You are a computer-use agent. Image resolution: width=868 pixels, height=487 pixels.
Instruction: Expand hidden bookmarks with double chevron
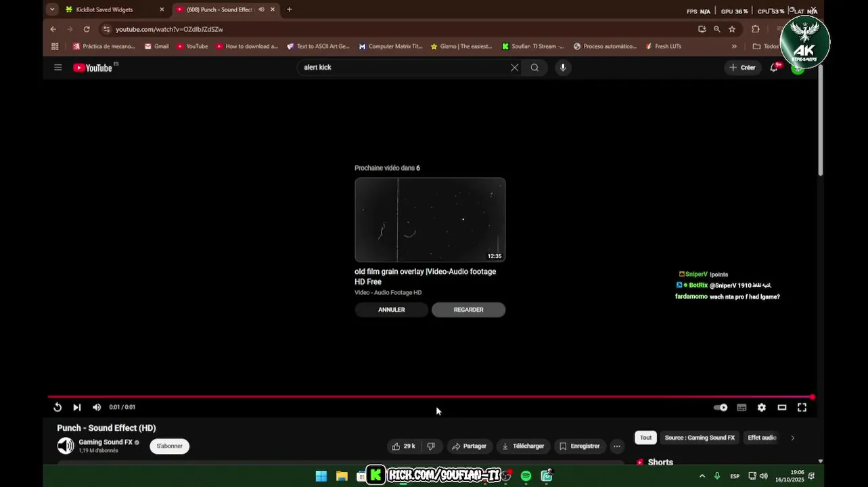[734, 47]
